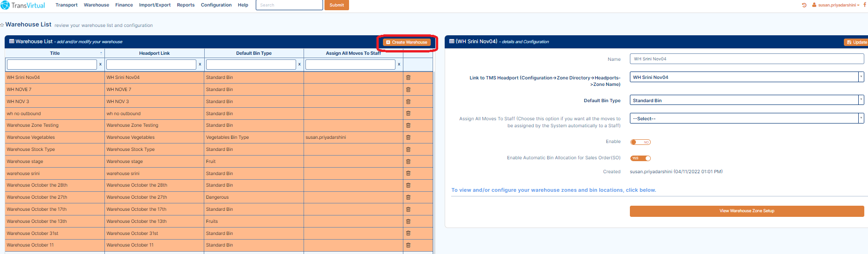Click the Create Warehouse button

click(x=407, y=42)
